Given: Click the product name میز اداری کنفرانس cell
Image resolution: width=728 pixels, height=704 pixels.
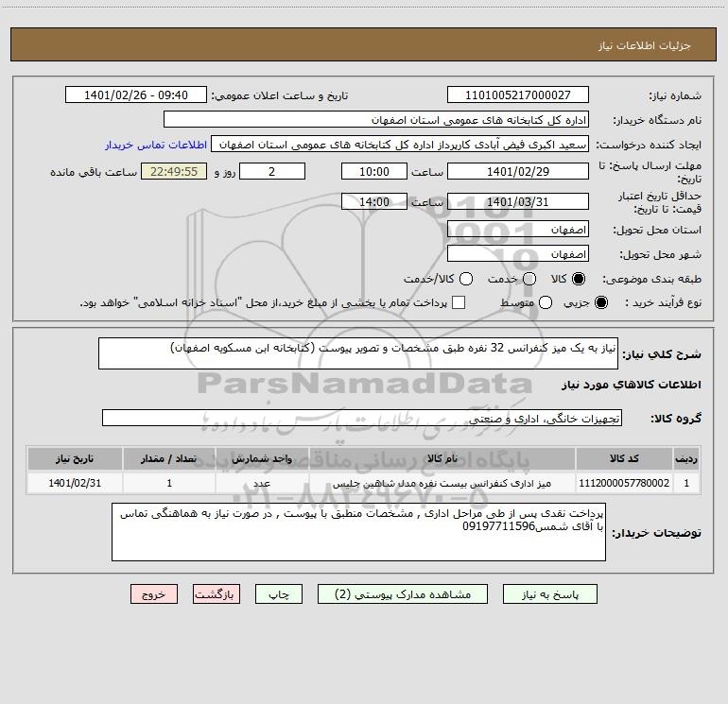Looking at the screenshot, I should point(442,483).
